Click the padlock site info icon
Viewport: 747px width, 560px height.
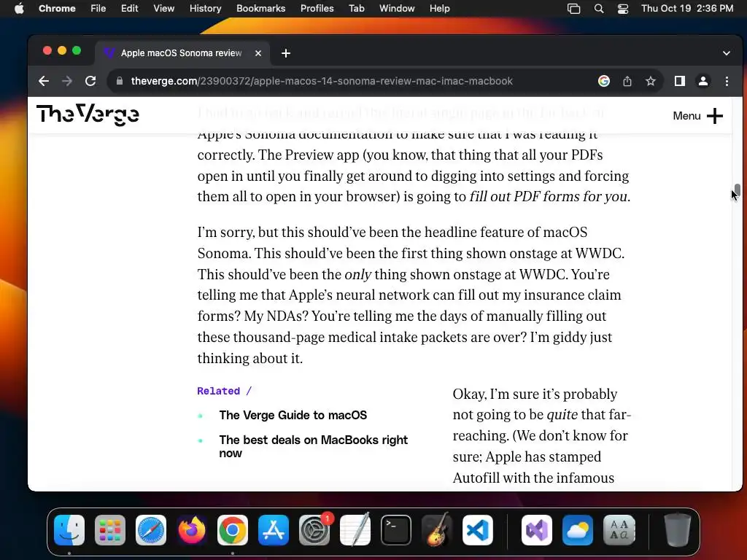120,81
